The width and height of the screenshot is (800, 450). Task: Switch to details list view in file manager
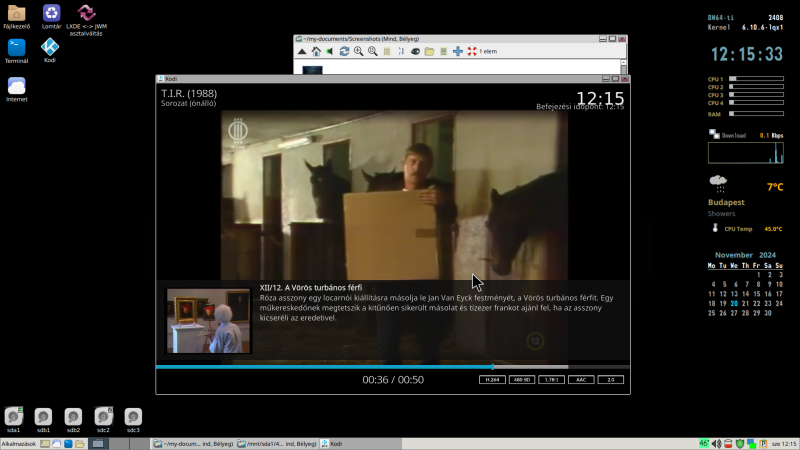point(387,52)
